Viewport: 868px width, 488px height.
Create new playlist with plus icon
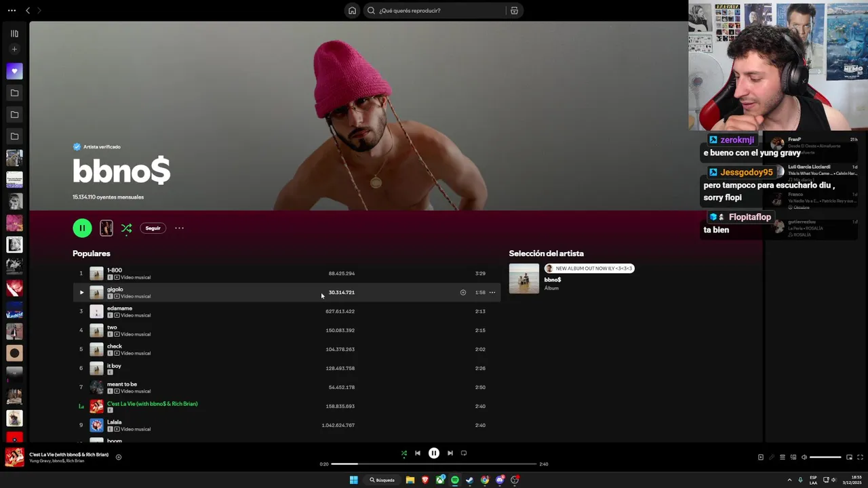pos(14,49)
